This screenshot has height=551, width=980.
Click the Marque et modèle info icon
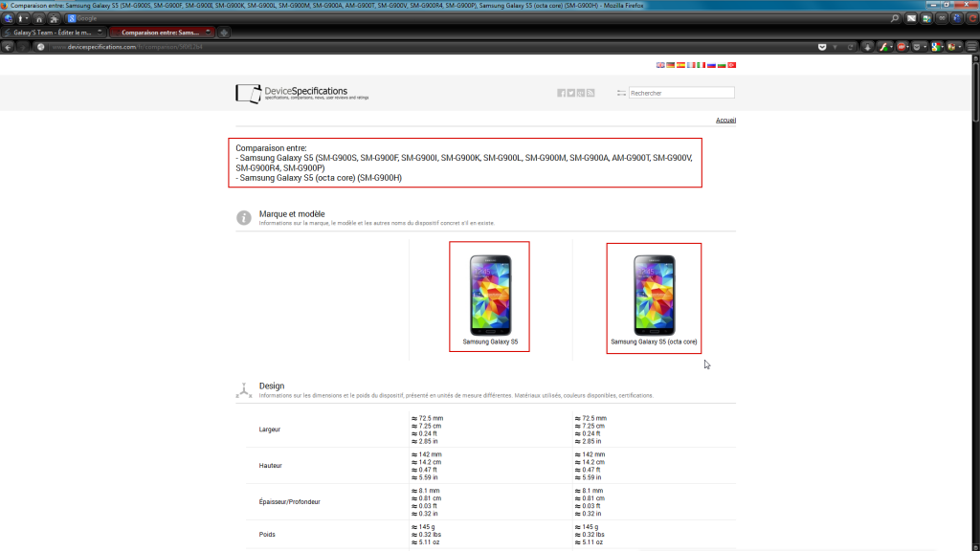point(244,217)
